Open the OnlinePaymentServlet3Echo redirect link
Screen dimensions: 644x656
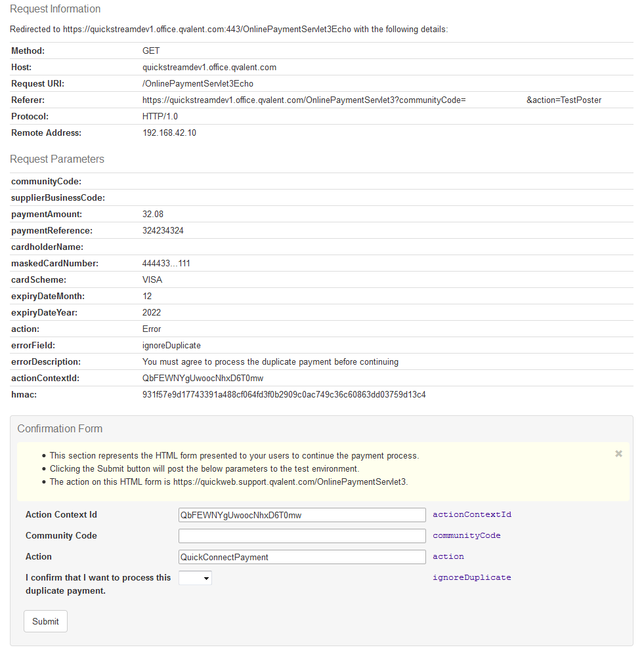[x=198, y=29]
